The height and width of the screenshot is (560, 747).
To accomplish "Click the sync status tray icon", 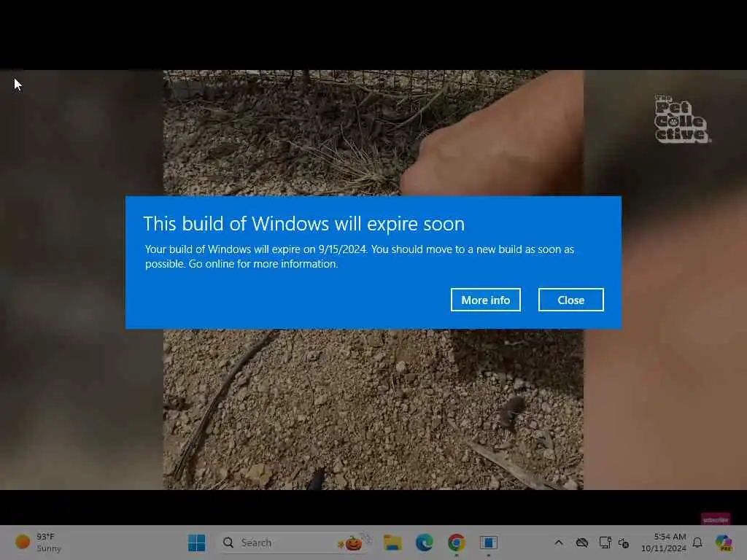I will [x=624, y=542].
